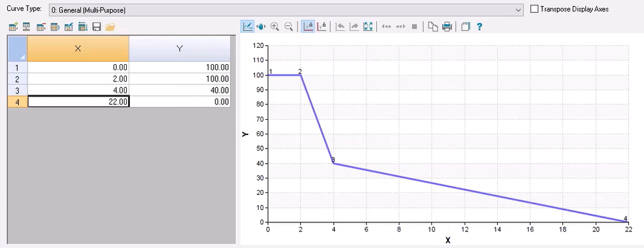
Task: Select row header 2
Action: click(17, 79)
